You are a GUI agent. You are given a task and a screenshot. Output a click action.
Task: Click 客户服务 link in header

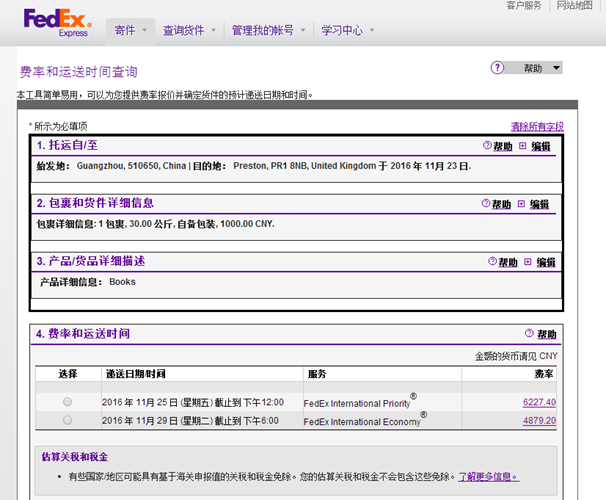coord(524,5)
